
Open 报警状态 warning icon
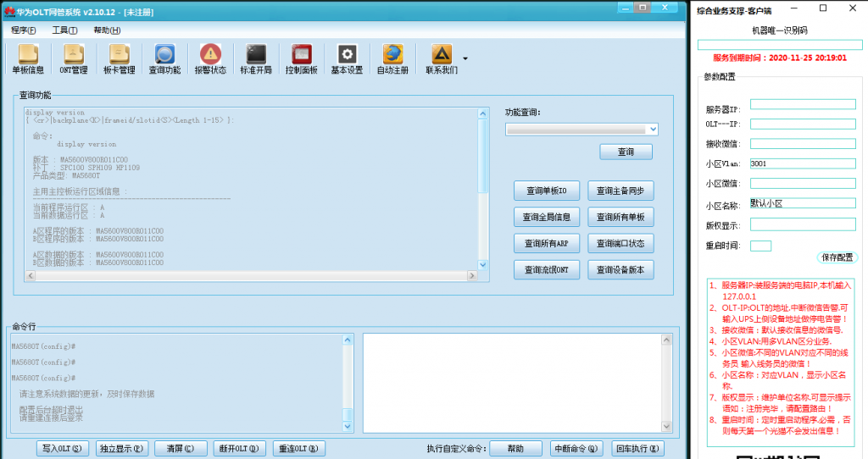click(210, 59)
